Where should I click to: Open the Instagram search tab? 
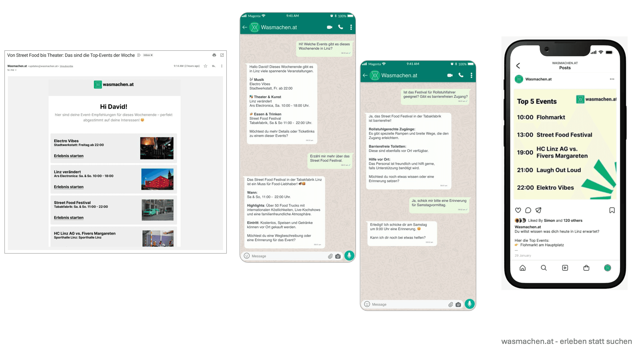point(543,268)
